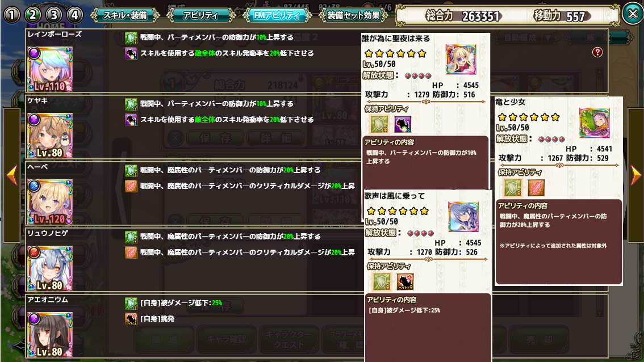Open the スキル・装備 tab
The image size is (644, 362).
(125, 15)
